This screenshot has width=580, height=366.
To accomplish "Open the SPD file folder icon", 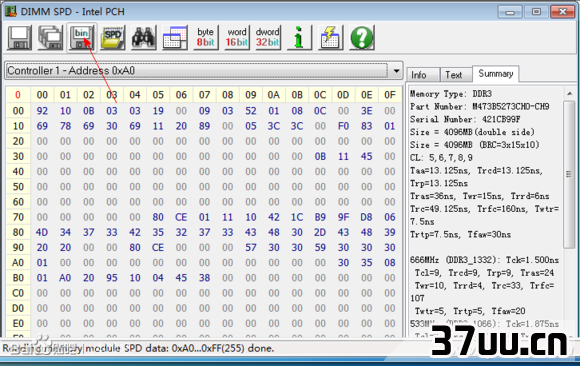I will pos(113,37).
